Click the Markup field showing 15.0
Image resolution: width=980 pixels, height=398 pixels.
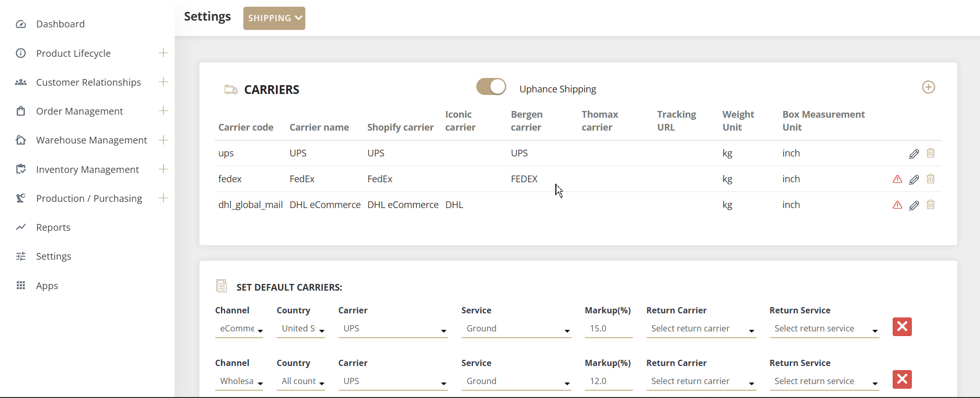[x=608, y=329]
